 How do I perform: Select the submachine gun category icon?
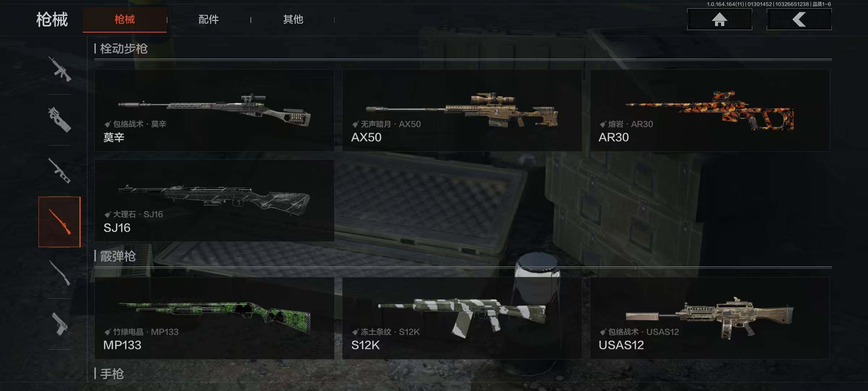(x=60, y=119)
